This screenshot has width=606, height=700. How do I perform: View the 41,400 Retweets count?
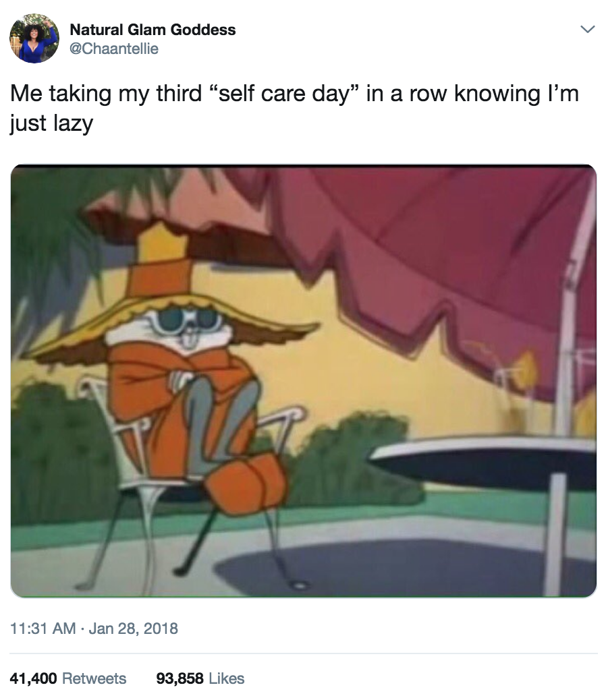click(68, 678)
